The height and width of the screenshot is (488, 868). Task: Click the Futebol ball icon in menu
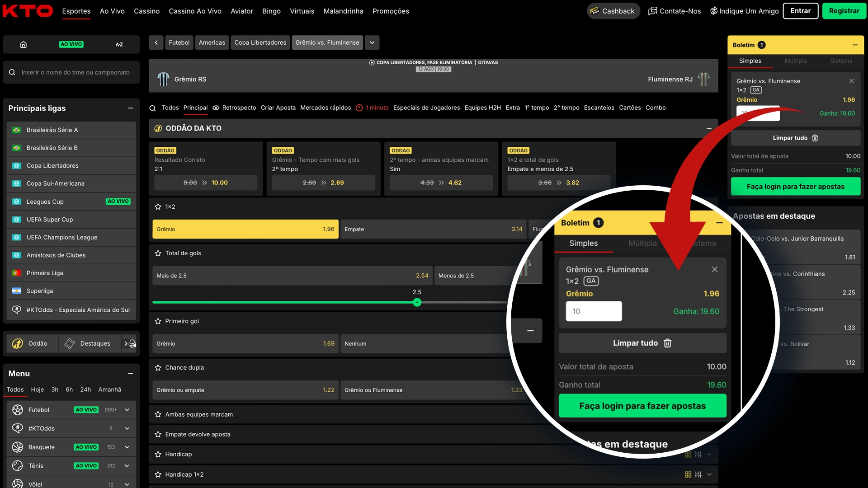click(x=18, y=410)
